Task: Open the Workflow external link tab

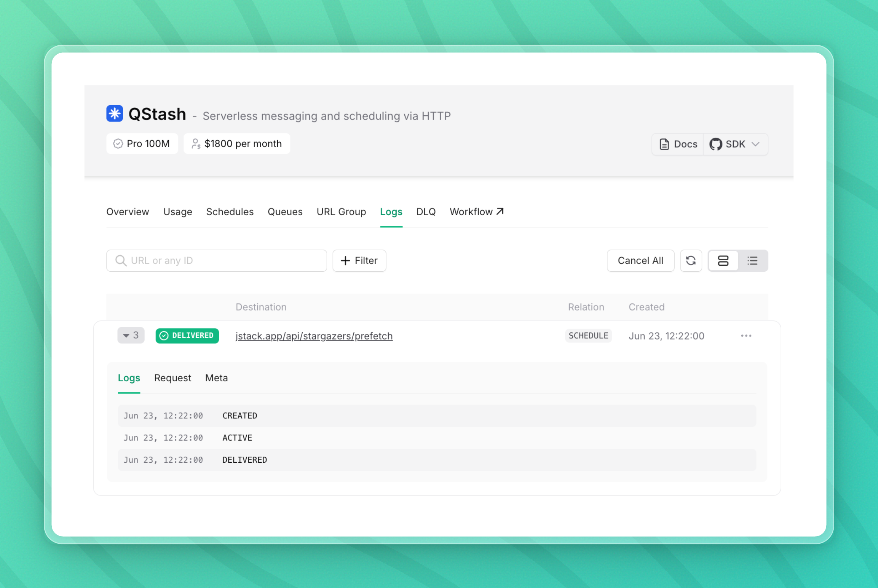Action: pyautogui.click(x=476, y=212)
